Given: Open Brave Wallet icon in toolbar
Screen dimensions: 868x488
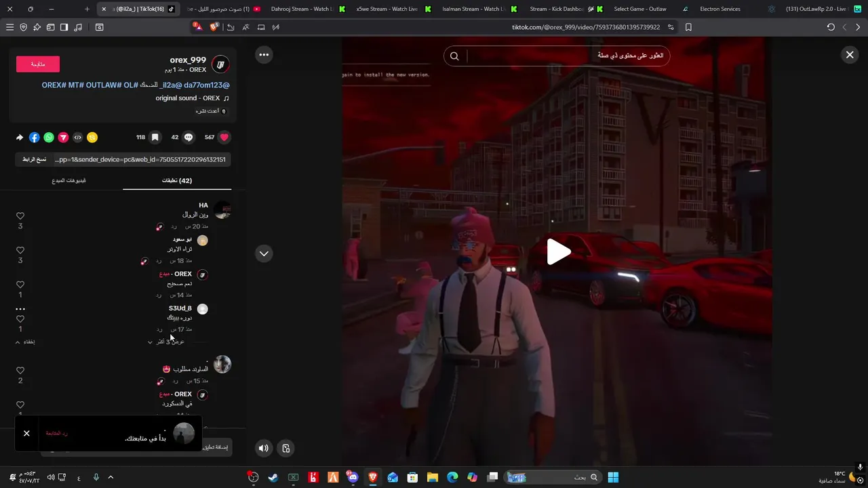Looking at the screenshot, I should point(51,27).
